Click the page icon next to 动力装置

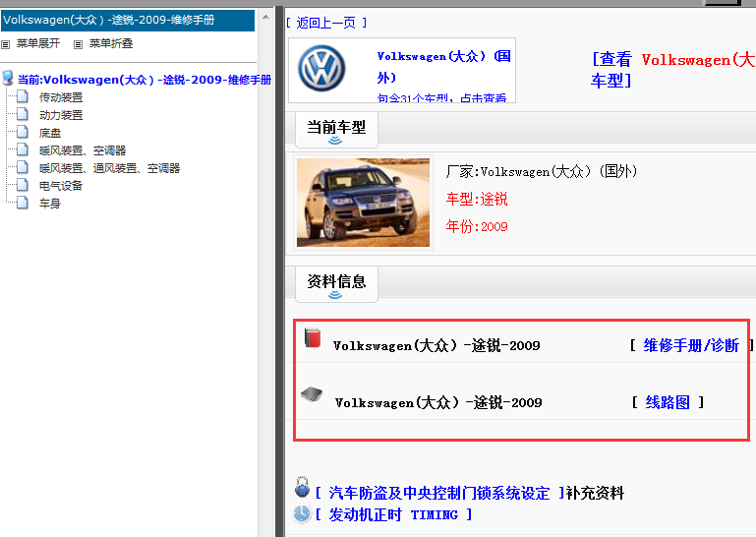(x=23, y=114)
